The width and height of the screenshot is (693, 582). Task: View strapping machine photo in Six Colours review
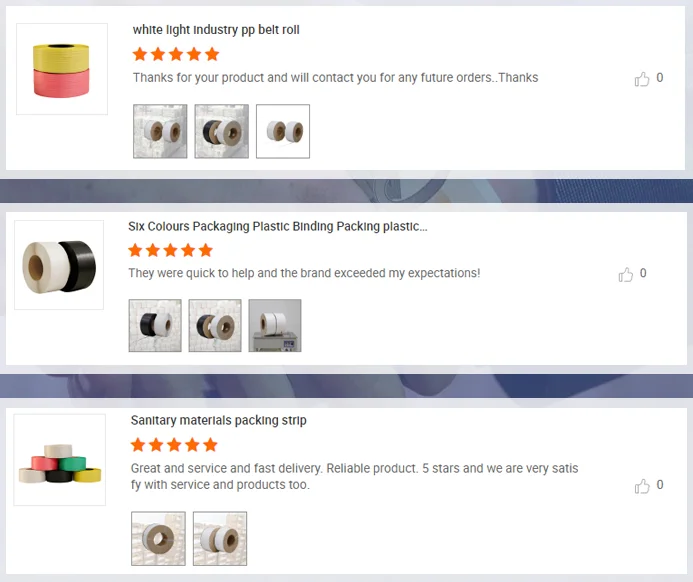[x=275, y=326]
